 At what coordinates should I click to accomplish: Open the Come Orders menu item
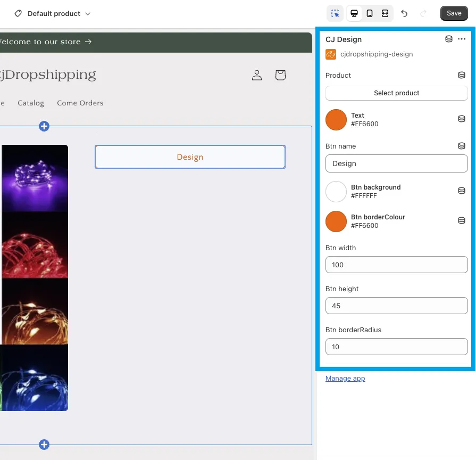[80, 103]
